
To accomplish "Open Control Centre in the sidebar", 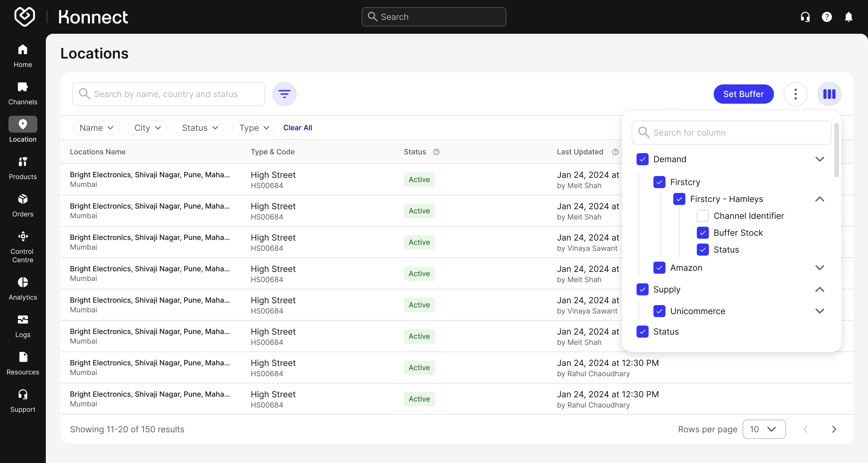I will [x=23, y=247].
